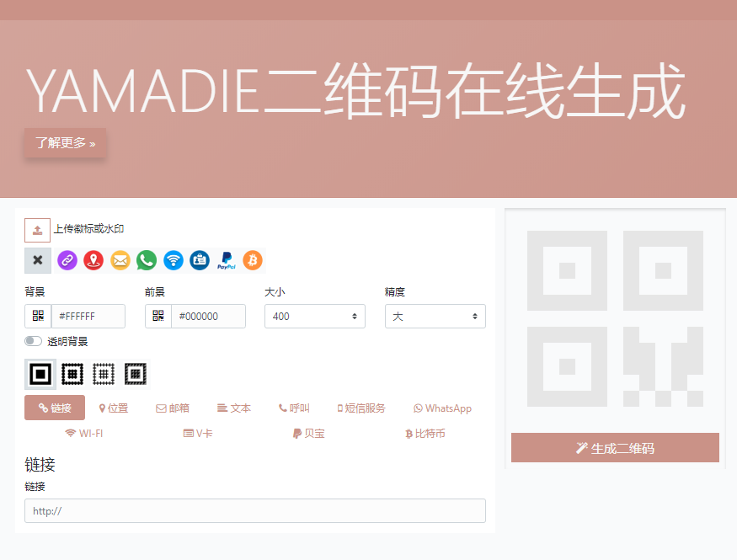Choose the green WhatsApp phone logo
This screenshot has height=560, width=737.
[x=147, y=260]
